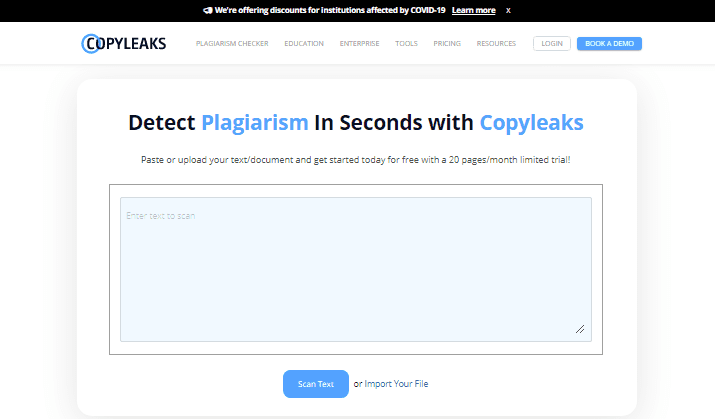Open the Learn more link in banner
Image resolution: width=715 pixels, height=419 pixels.
(x=473, y=10)
